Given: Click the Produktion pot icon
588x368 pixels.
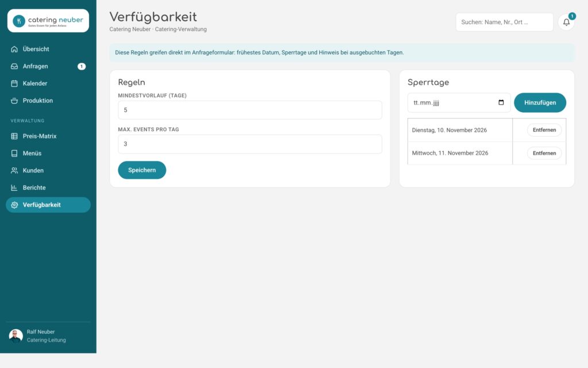Looking at the screenshot, I should pyautogui.click(x=14, y=101).
